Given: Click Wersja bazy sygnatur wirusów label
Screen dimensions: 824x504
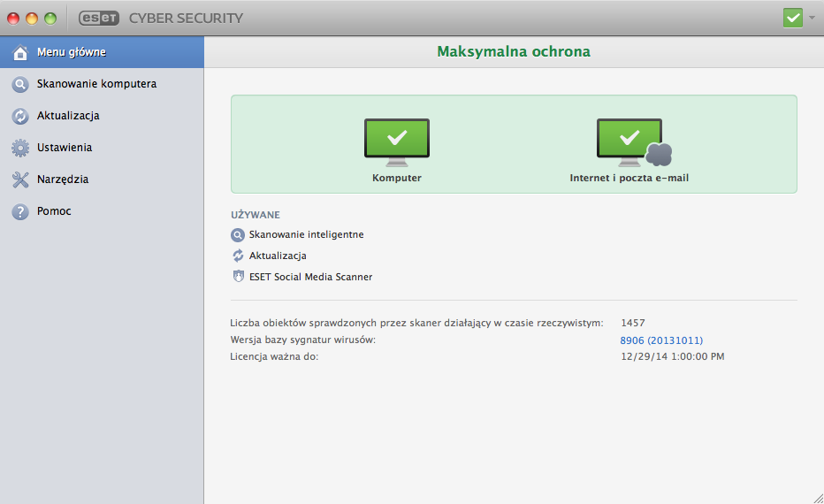Looking at the screenshot, I should pyautogui.click(x=302, y=340).
